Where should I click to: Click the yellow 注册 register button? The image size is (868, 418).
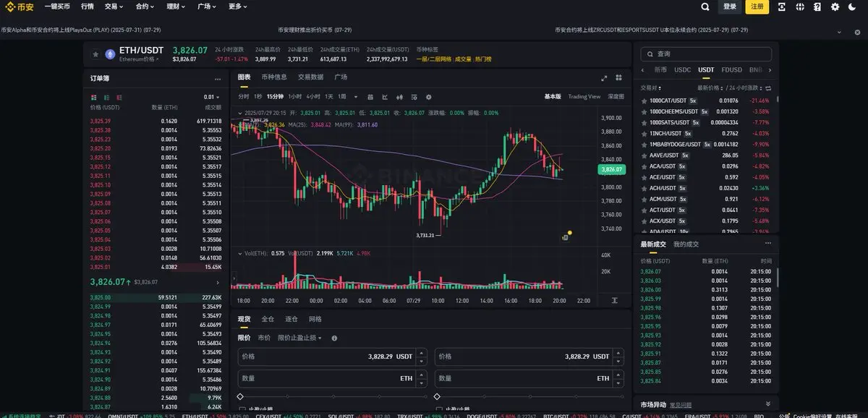pos(757,7)
